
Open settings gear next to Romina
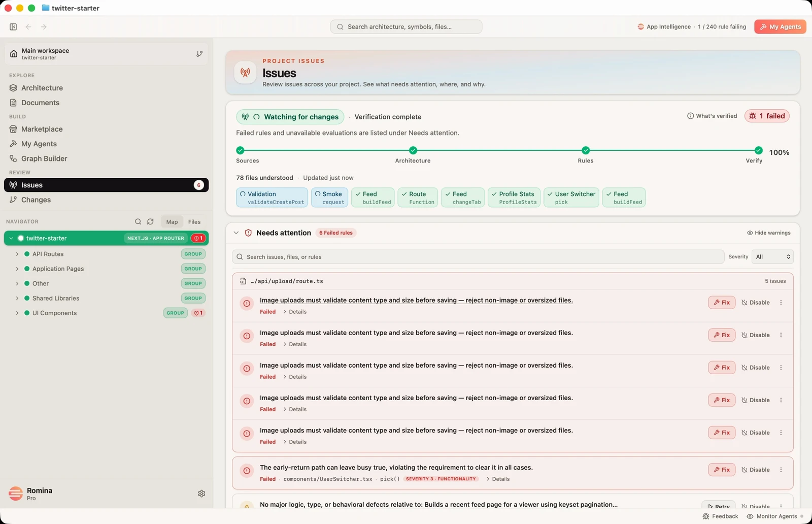pos(201,494)
